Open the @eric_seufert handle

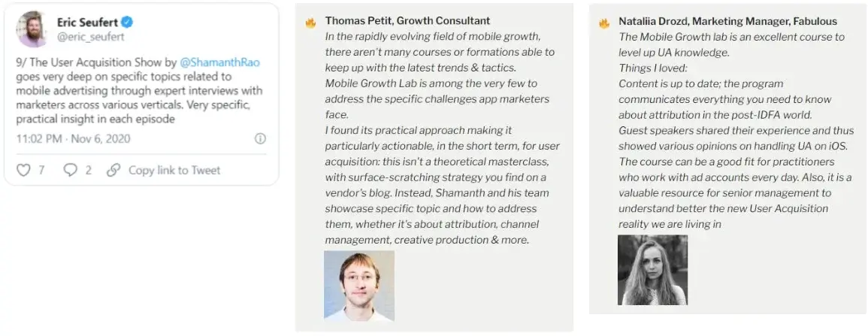point(90,37)
